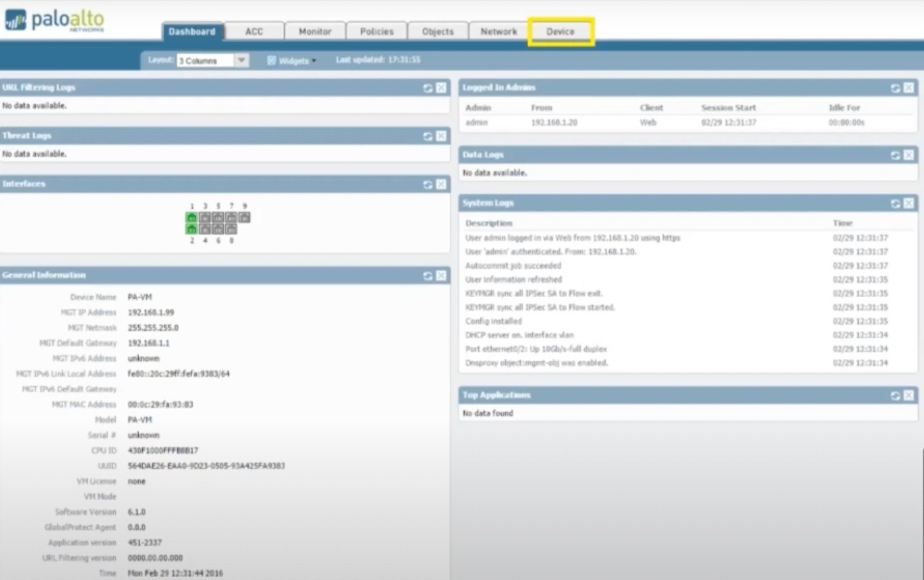Click the Description column header in System Logs
This screenshot has width=924, height=580.
tap(489, 223)
